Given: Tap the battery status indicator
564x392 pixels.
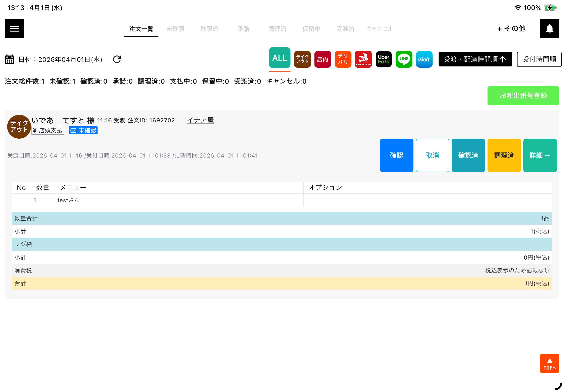Looking at the screenshot, I should pyautogui.click(x=550, y=8).
